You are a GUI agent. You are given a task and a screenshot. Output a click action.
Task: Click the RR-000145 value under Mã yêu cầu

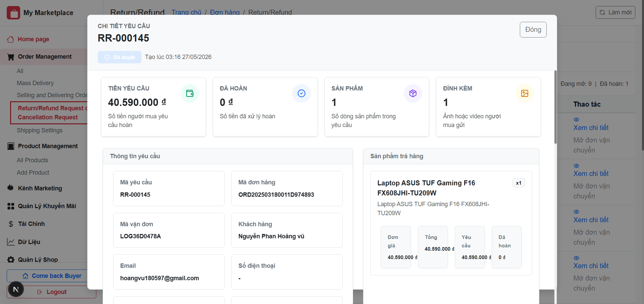[135, 195]
